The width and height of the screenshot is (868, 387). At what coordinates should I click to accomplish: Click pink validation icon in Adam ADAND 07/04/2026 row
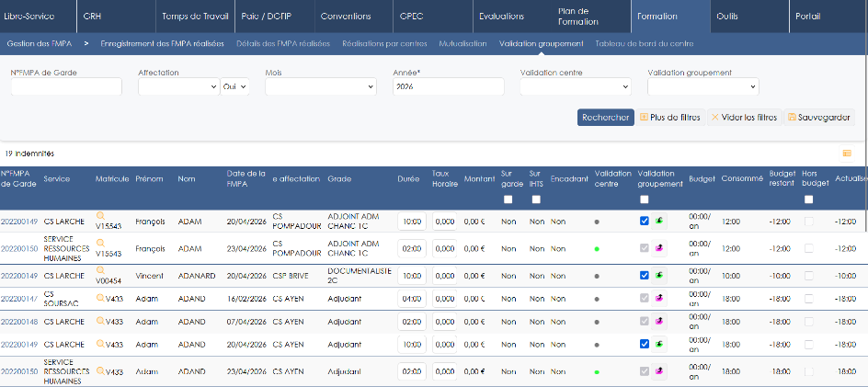[x=658, y=321]
